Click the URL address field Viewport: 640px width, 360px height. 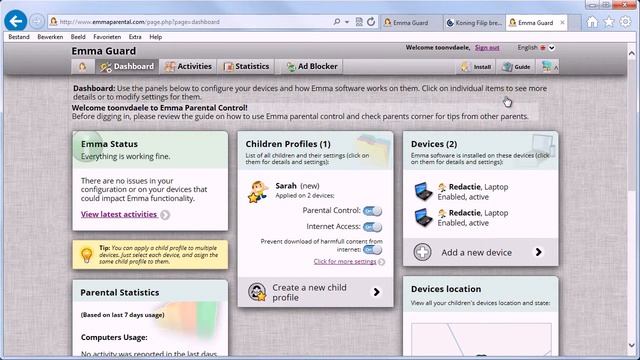tap(190, 22)
